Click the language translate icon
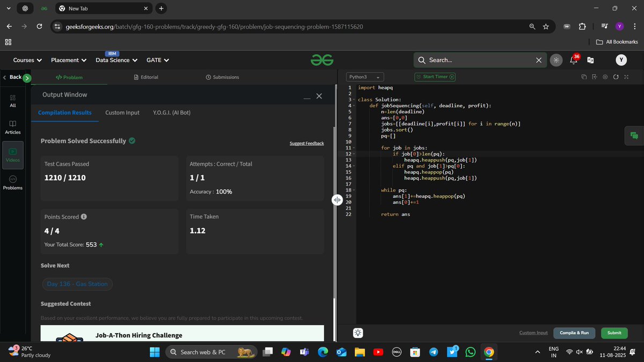Screen dimensions: 644x362 pos(591,60)
